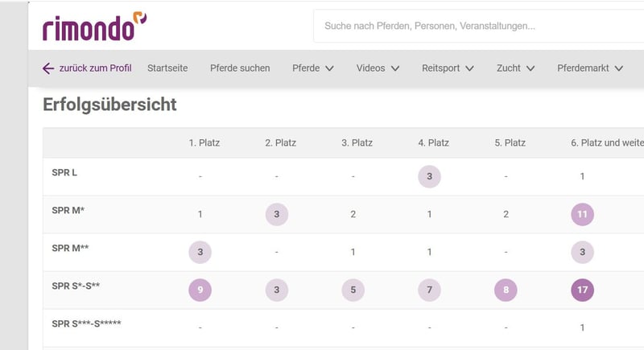Open the Videos dropdown menu
644x350 pixels.
click(378, 68)
